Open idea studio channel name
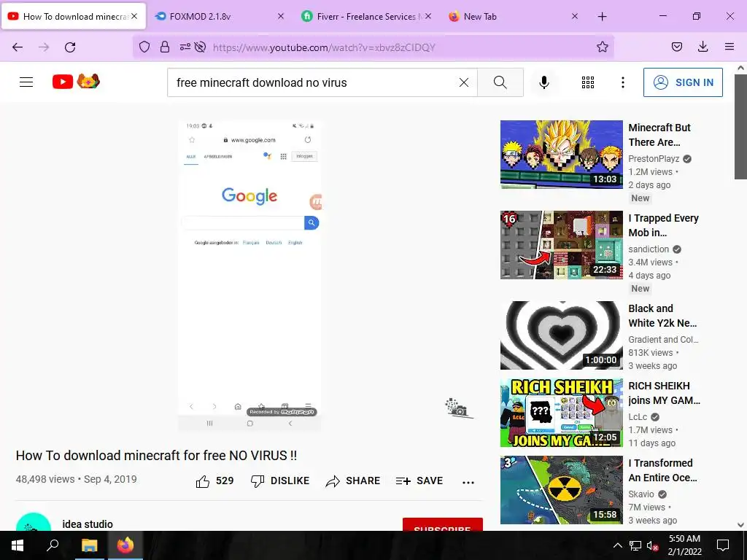Image resolution: width=747 pixels, height=560 pixels. point(88,524)
